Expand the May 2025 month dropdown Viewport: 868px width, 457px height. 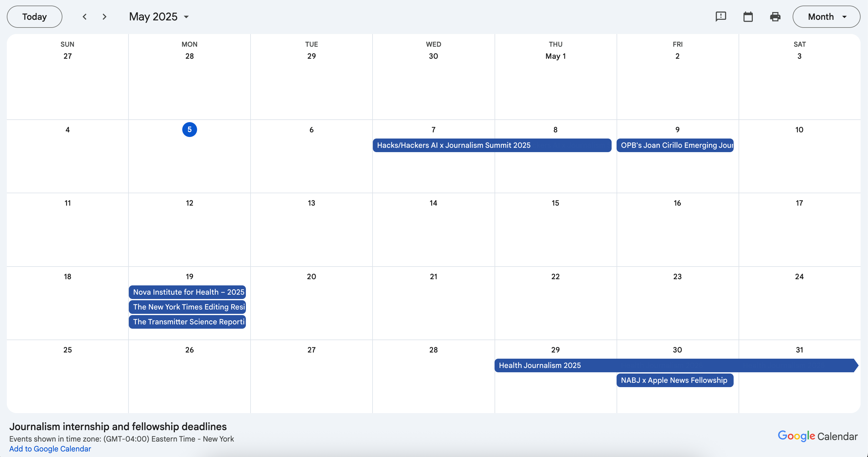(159, 16)
